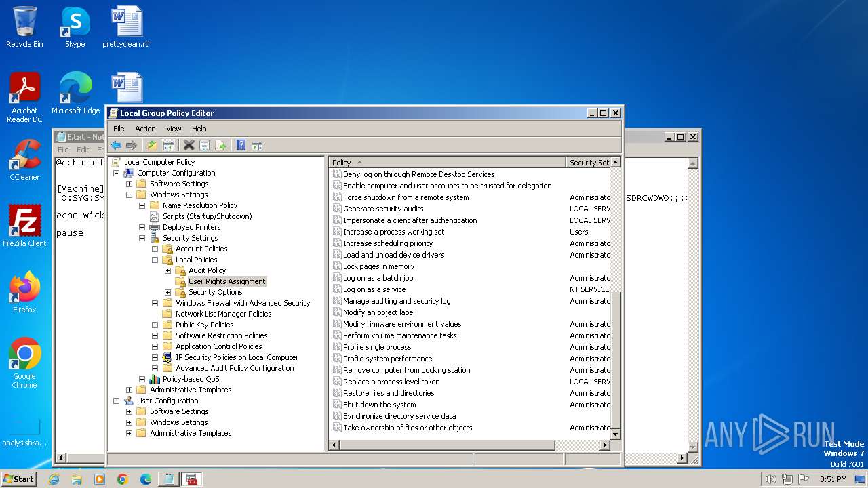Image resolution: width=868 pixels, height=488 pixels.
Task: Click the taskbar clock showing 8:51 PM
Action: (x=833, y=479)
